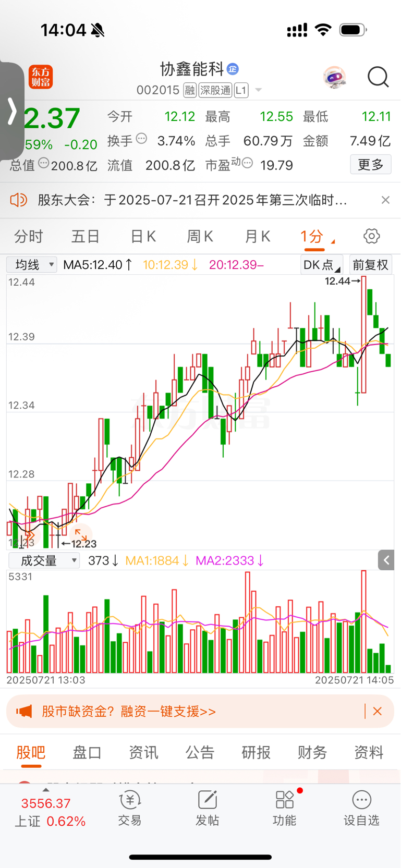Tap the 12.23 low price marker

click(79, 544)
